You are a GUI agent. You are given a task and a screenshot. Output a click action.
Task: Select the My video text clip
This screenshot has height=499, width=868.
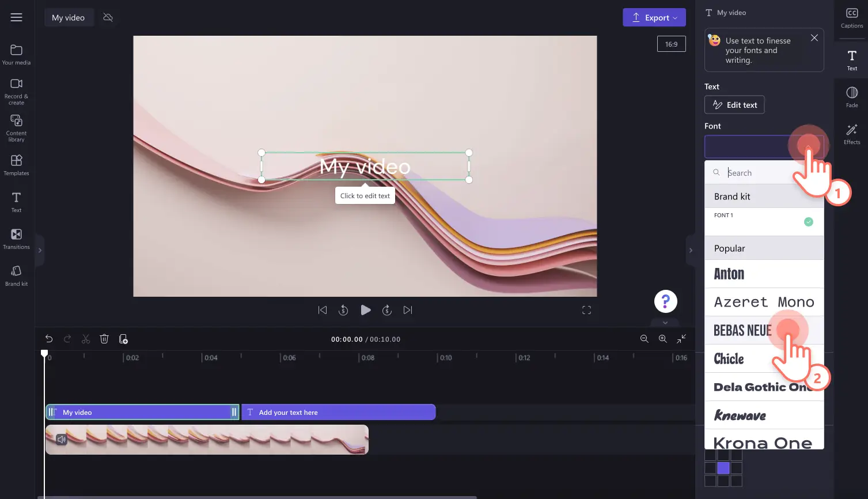click(x=142, y=412)
